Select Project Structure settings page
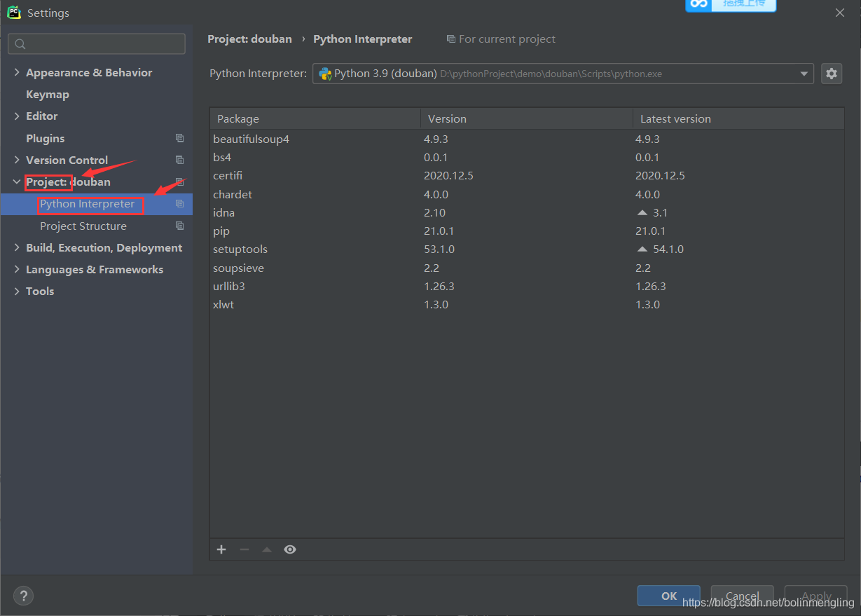Viewport: 861px width, 616px height. [83, 226]
